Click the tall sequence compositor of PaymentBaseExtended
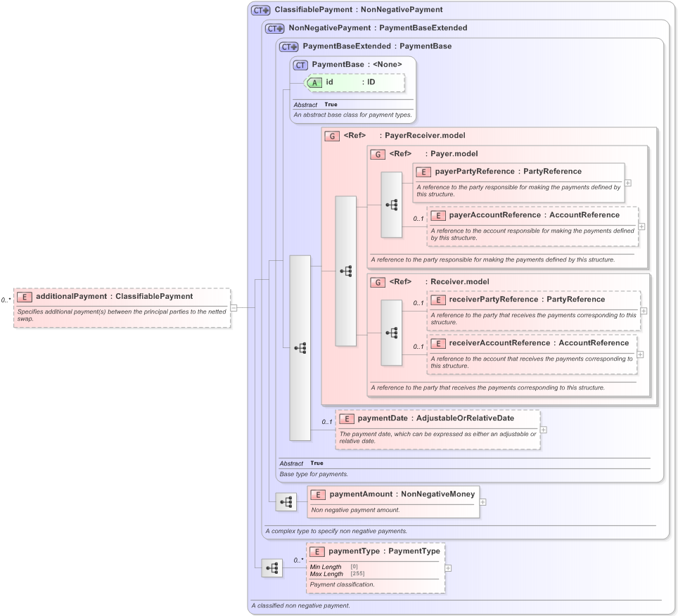Screen dimensions: 678x616 (x=300, y=348)
